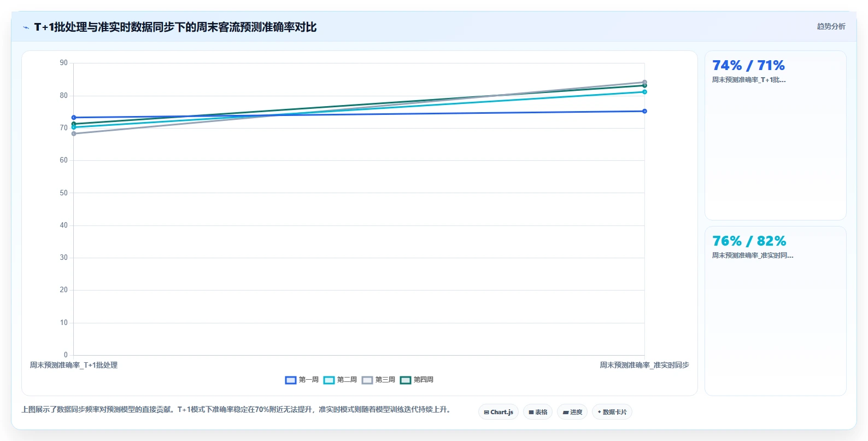Click the x-axis label 周末预测准确率_T+1批处理
The width and height of the screenshot is (868, 441).
point(74,365)
